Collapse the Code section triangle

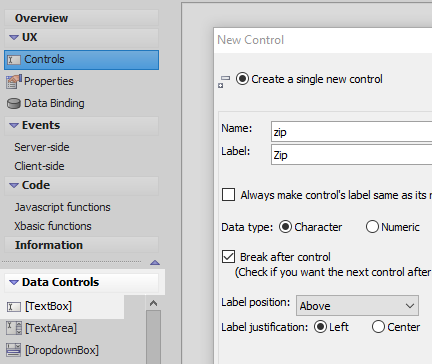pos(14,186)
